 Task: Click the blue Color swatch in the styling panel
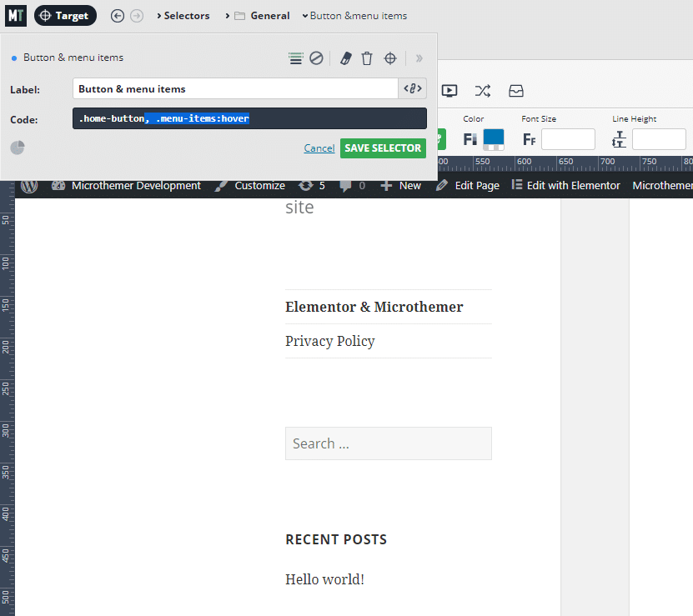pos(494,139)
